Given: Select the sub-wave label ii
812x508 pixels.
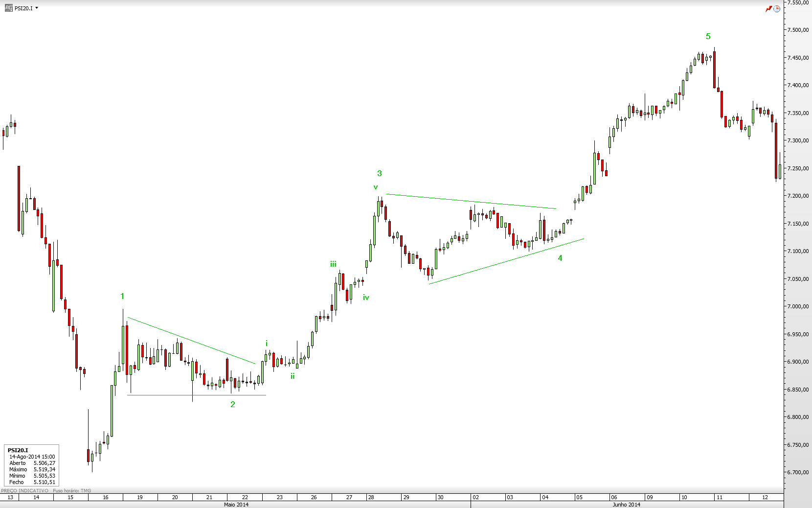Looking at the screenshot, I should pos(293,376).
